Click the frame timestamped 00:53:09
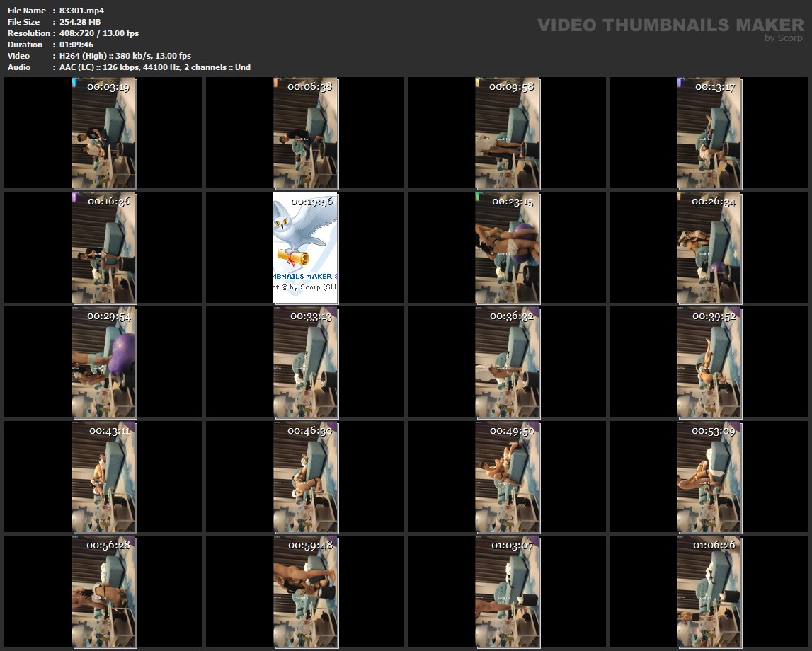The height and width of the screenshot is (651, 812). click(x=709, y=477)
